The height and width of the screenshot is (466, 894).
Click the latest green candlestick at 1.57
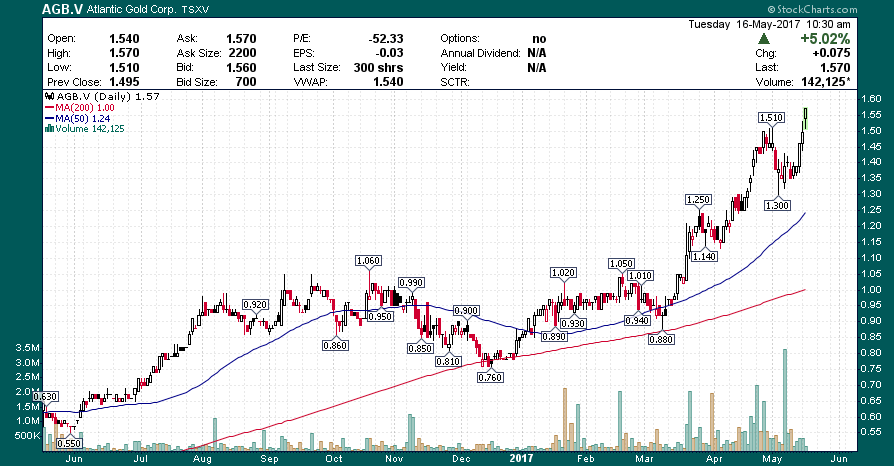click(806, 118)
